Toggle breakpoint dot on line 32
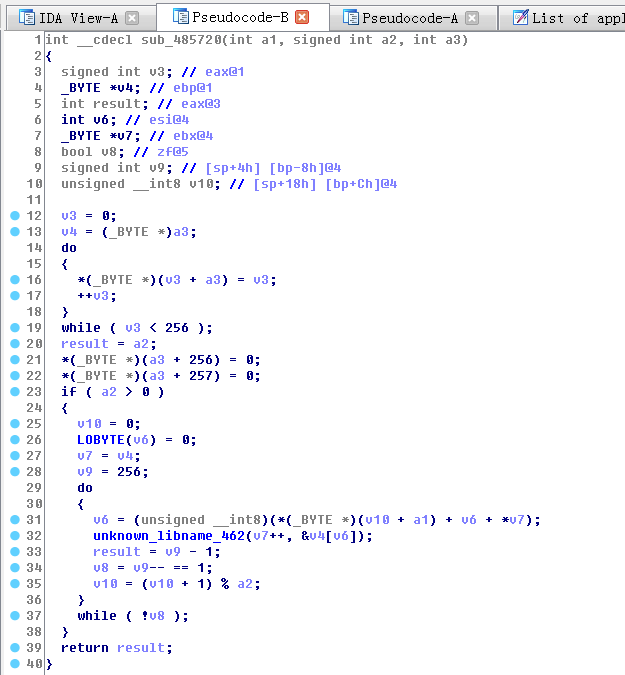 (15, 536)
